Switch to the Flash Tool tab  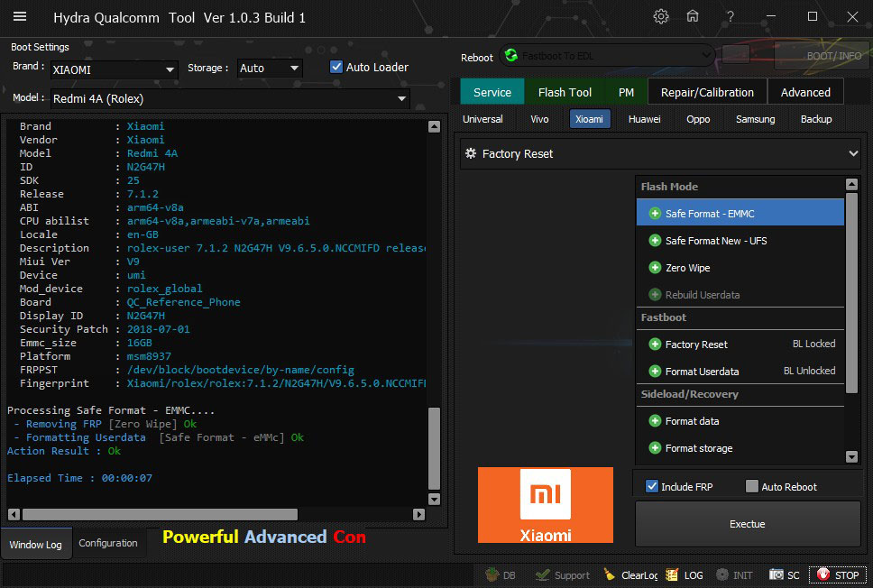coord(565,92)
